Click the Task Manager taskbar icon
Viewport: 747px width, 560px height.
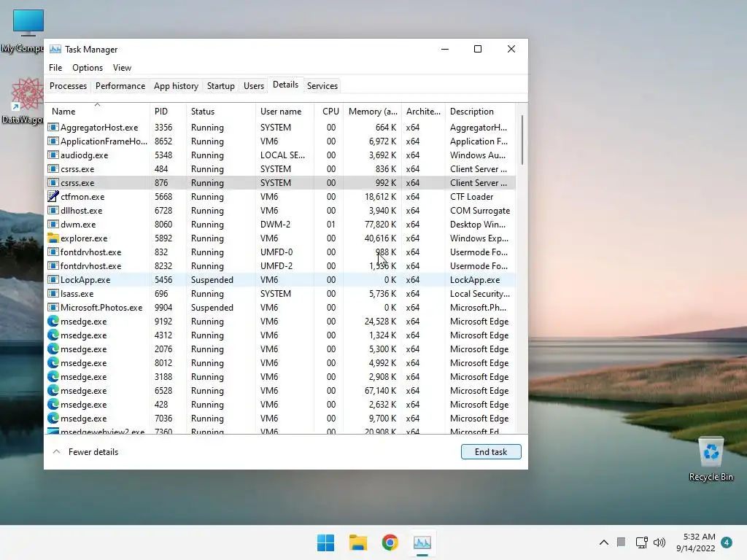(422, 542)
